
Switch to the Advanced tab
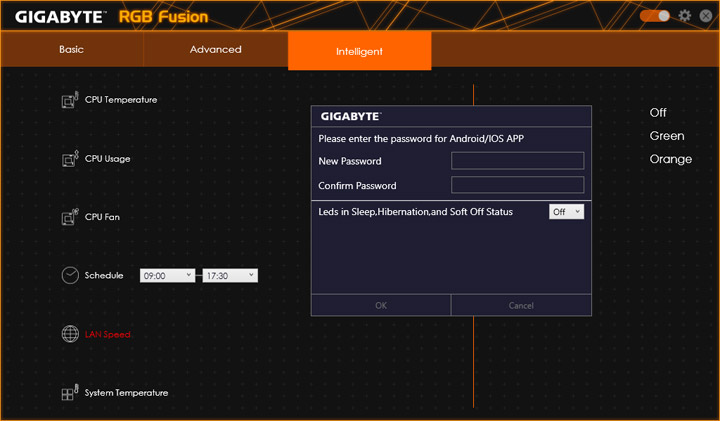pyautogui.click(x=216, y=49)
